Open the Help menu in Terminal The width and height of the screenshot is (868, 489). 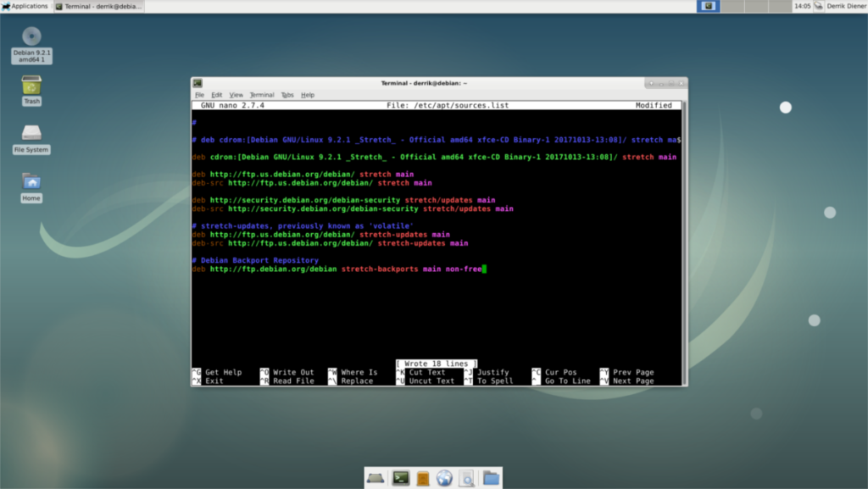[308, 94]
